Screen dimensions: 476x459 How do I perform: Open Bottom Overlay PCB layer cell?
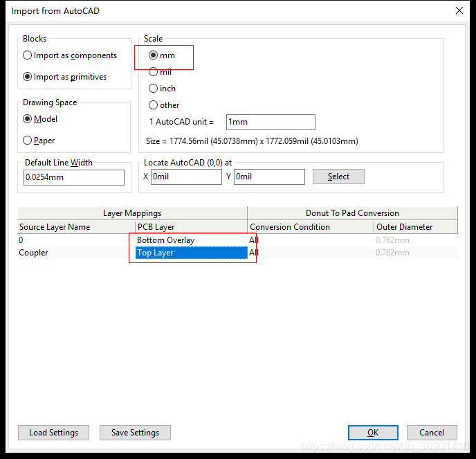[191, 240]
